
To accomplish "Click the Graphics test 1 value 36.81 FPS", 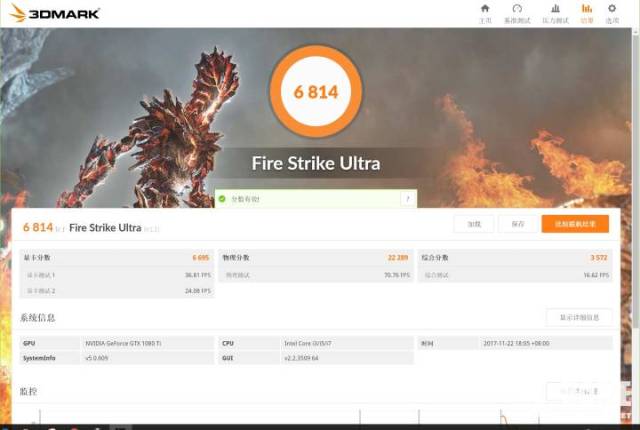I will 198,275.
